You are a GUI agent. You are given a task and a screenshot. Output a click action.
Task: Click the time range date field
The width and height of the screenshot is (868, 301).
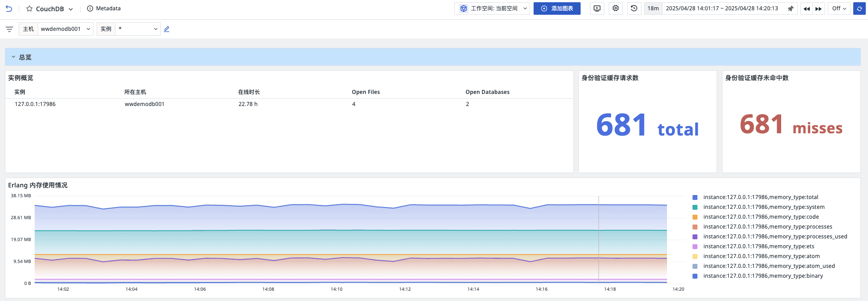[722, 8]
